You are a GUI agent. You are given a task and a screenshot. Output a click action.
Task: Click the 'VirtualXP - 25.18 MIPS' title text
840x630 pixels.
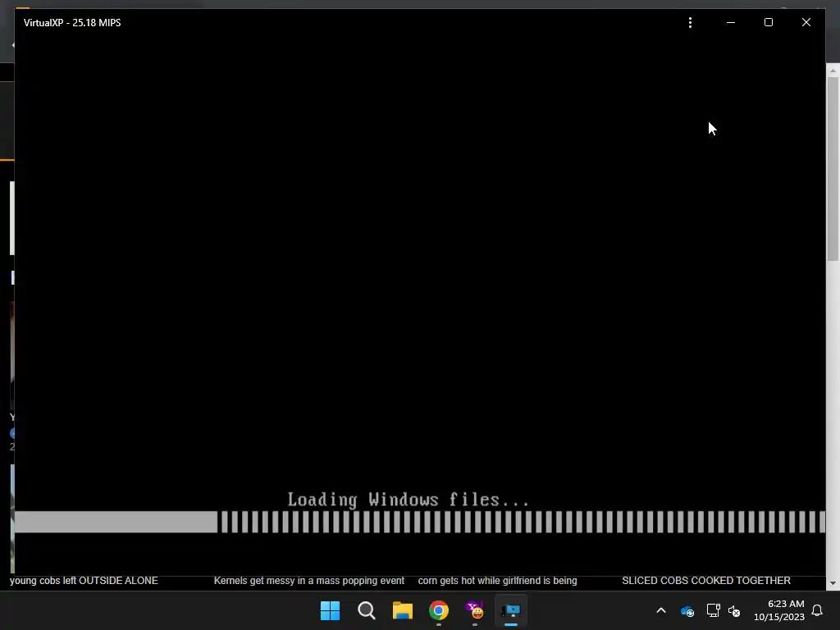pyautogui.click(x=72, y=22)
